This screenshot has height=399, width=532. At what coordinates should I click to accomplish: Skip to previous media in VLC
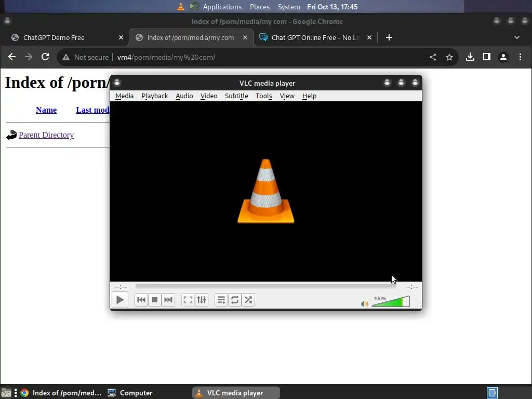(141, 300)
